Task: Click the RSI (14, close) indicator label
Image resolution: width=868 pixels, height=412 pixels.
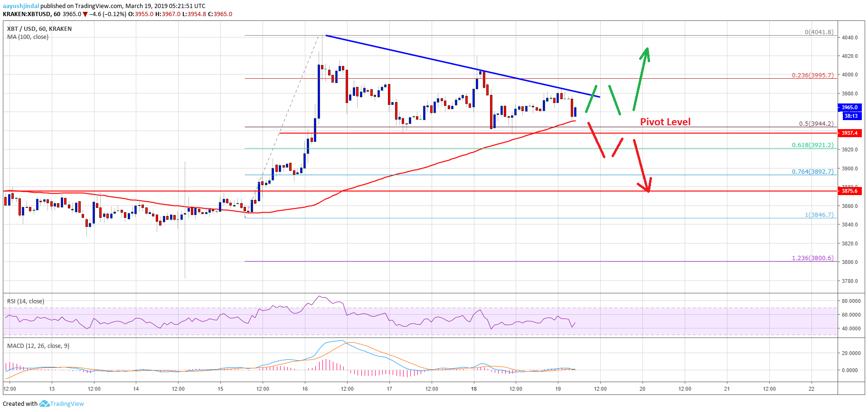Action: click(x=26, y=301)
